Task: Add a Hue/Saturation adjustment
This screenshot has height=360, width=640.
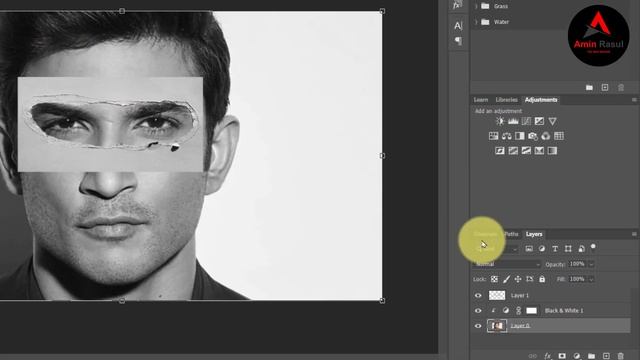Action: [493, 136]
